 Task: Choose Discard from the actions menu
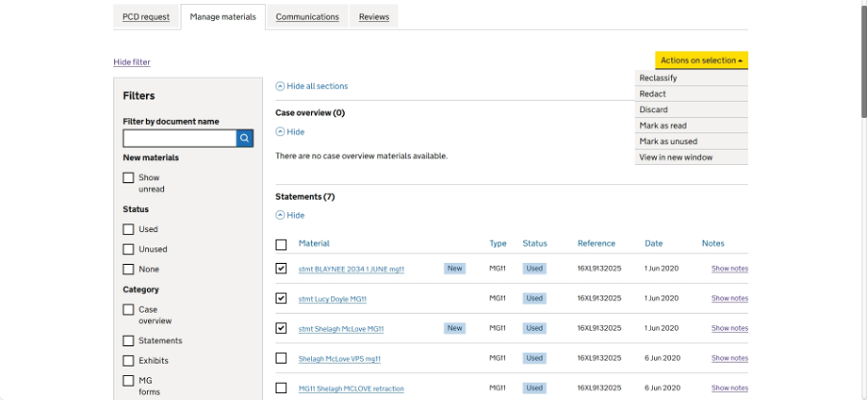pos(691,109)
